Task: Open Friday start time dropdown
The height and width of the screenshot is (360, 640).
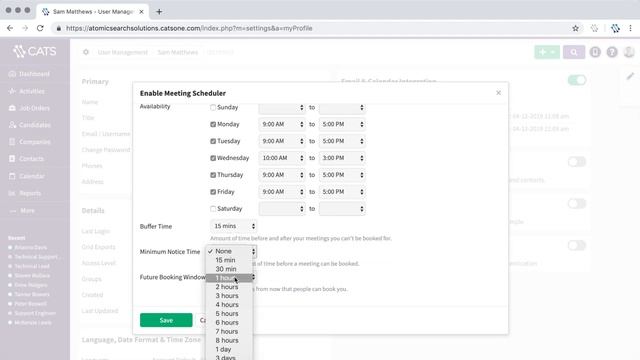Action: coord(282,192)
